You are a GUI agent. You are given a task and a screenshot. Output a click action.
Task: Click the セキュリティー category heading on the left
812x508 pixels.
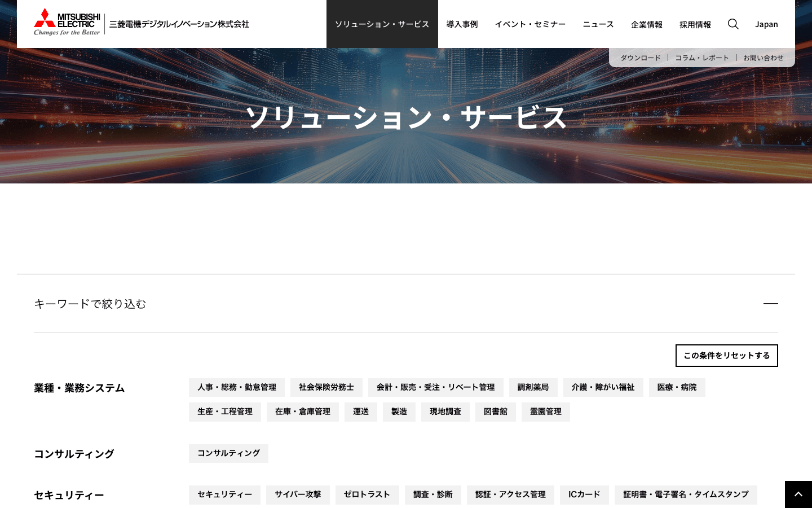[69, 496]
